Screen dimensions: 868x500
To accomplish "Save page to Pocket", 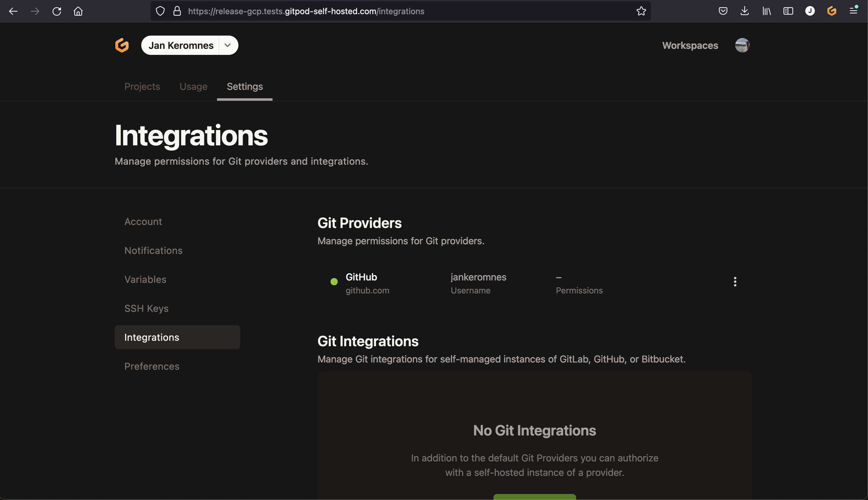I will [x=723, y=11].
